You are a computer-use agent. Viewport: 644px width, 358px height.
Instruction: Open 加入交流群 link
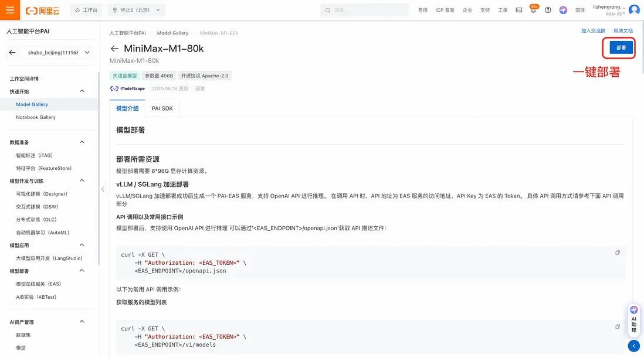593,30
